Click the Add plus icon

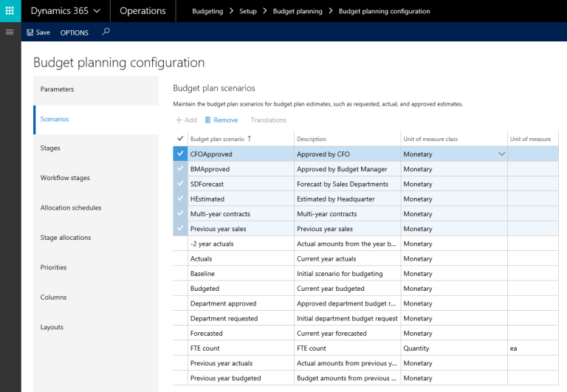[178, 120]
